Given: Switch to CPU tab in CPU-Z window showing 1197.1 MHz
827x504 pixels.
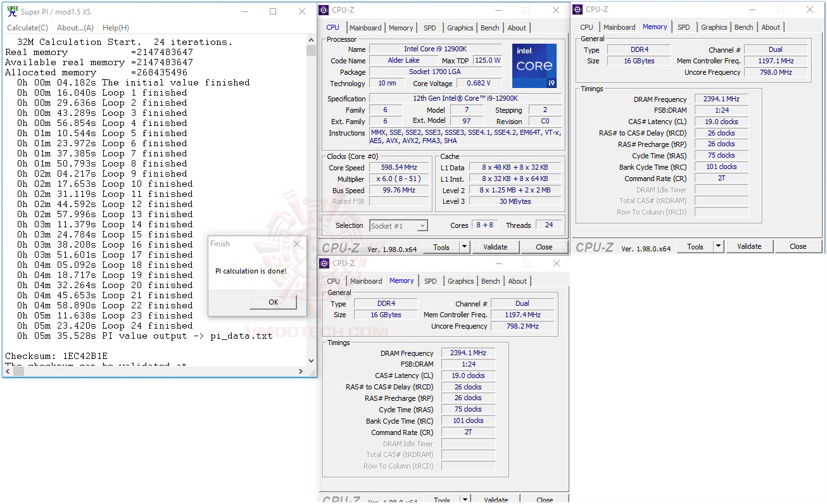Looking at the screenshot, I should (587, 27).
